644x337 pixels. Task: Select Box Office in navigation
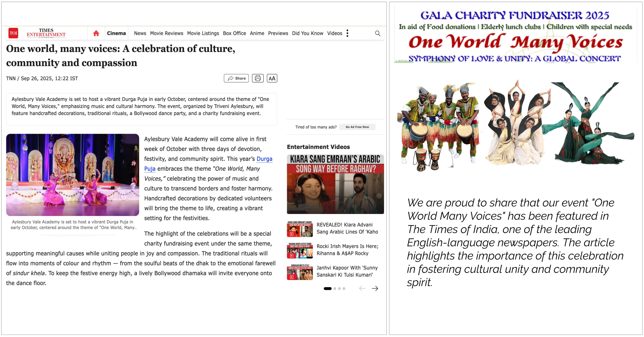tap(234, 33)
